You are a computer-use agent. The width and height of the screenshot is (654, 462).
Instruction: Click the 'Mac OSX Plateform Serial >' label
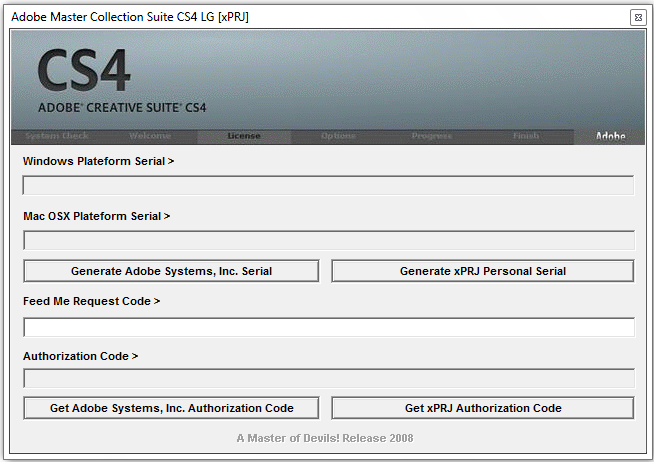97,216
